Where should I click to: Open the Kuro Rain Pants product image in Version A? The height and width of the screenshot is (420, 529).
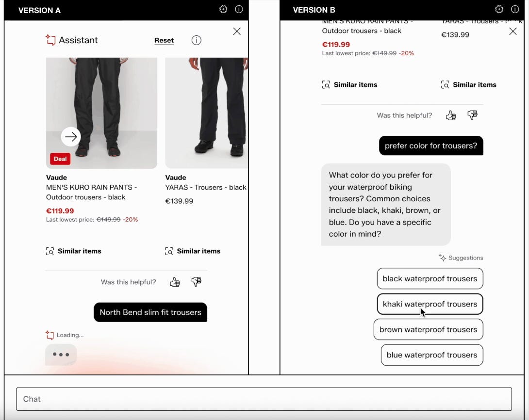[101, 113]
